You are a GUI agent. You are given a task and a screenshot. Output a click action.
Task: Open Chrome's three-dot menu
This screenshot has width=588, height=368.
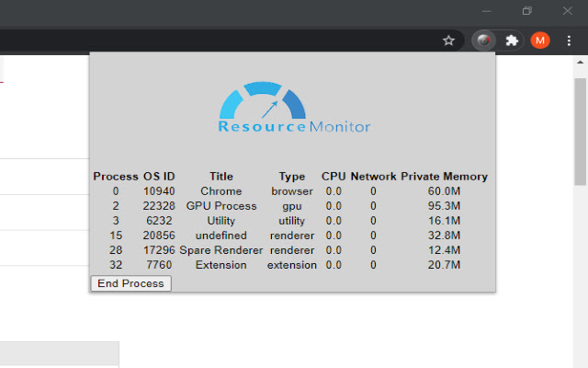pos(569,40)
